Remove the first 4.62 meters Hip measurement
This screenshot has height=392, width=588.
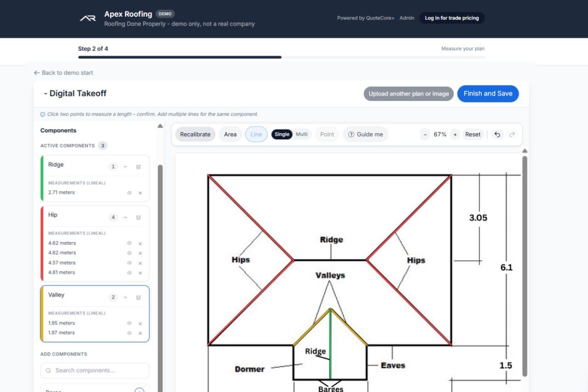[140, 244]
